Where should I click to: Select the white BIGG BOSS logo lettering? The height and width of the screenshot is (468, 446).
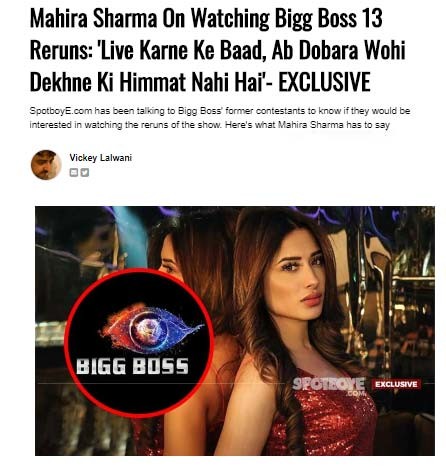click(132, 366)
